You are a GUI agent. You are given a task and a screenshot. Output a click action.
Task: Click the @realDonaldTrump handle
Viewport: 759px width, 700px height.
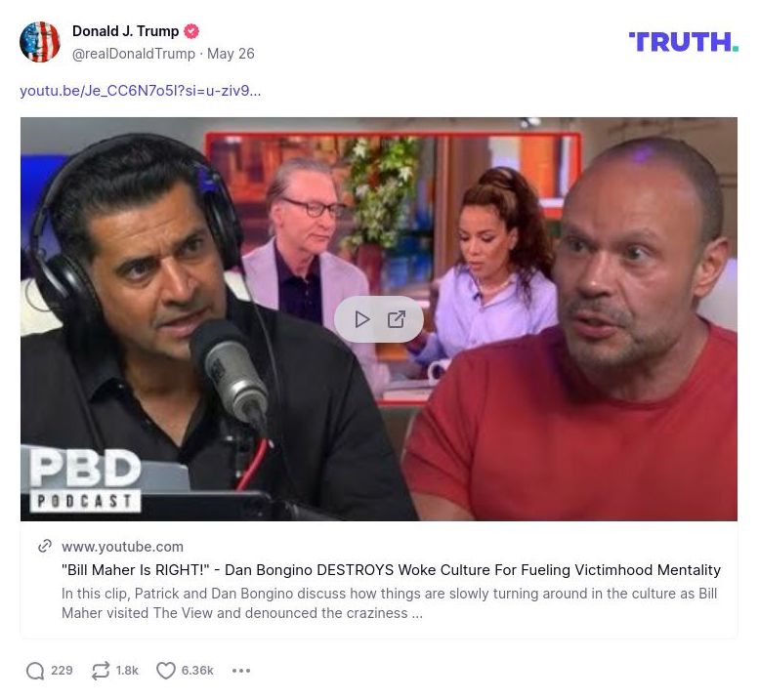coord(134,54)
